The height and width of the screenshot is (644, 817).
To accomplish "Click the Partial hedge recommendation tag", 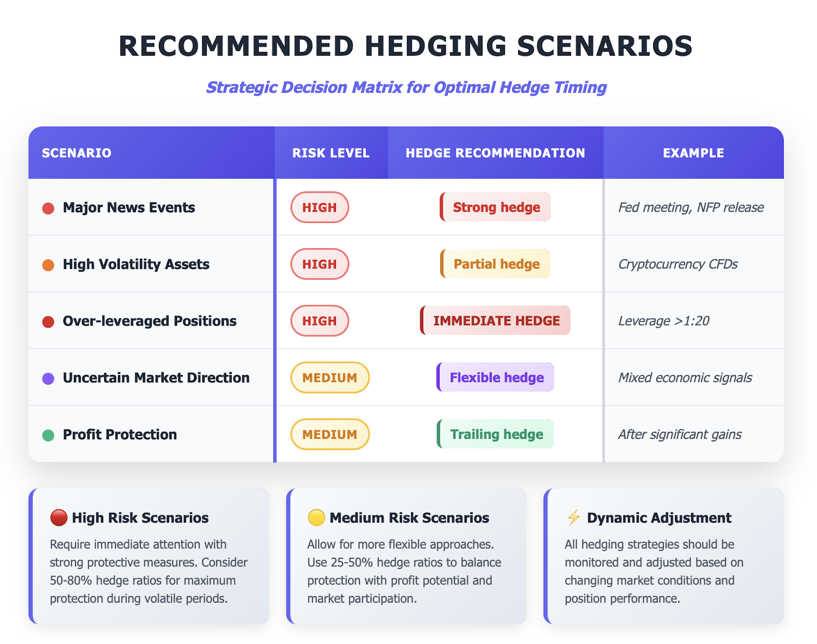I will (x=496, y=264).
